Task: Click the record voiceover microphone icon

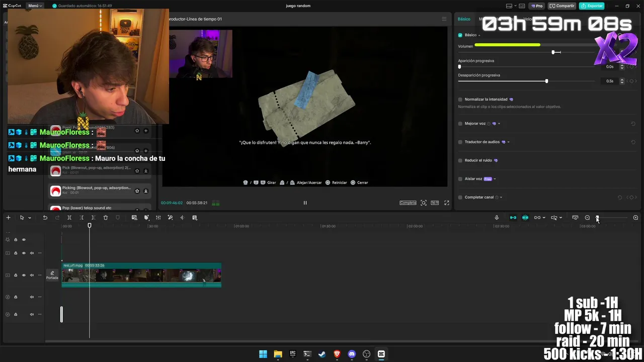Action: tap(497, 218)
